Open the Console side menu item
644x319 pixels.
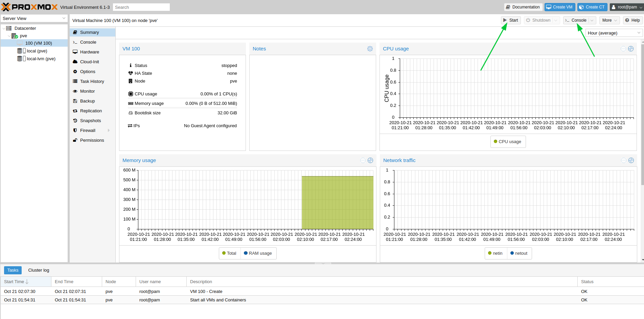pos(92,42)
